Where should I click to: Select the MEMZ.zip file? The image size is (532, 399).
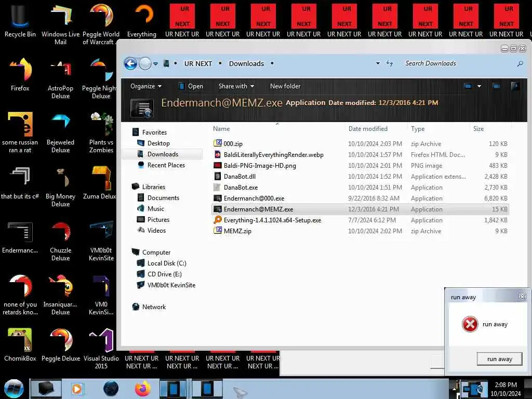(360, 231)
